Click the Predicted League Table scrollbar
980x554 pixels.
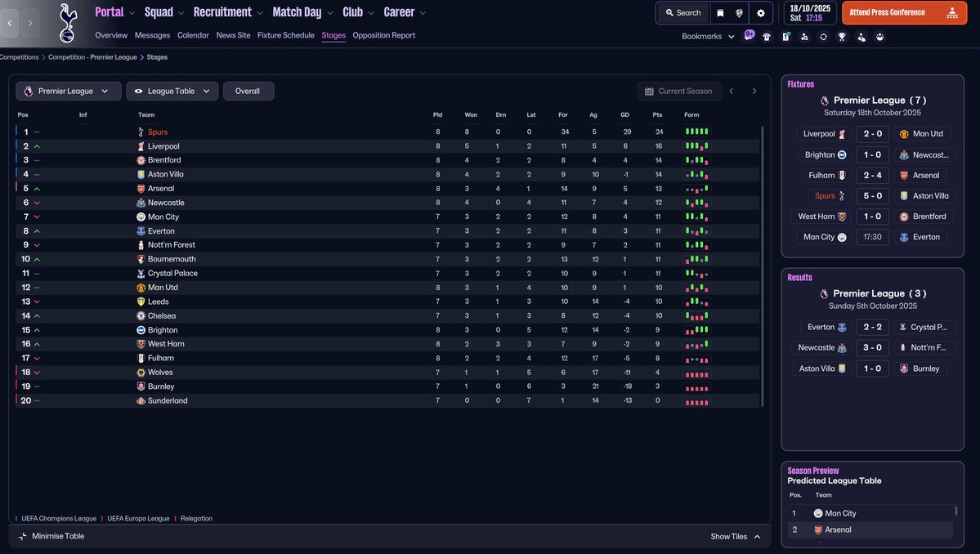pyautogui.click(x=956, y=511)
